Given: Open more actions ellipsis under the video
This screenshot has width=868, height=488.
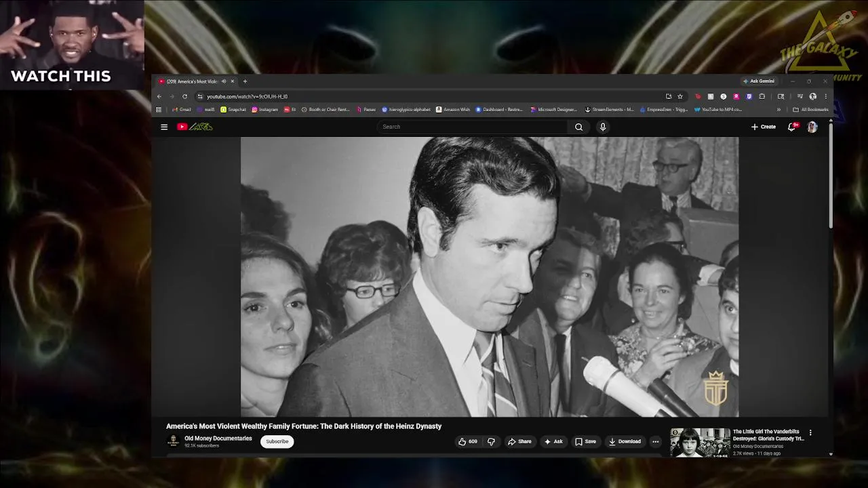Looking at the screenshot, I should tap(655, 441).
